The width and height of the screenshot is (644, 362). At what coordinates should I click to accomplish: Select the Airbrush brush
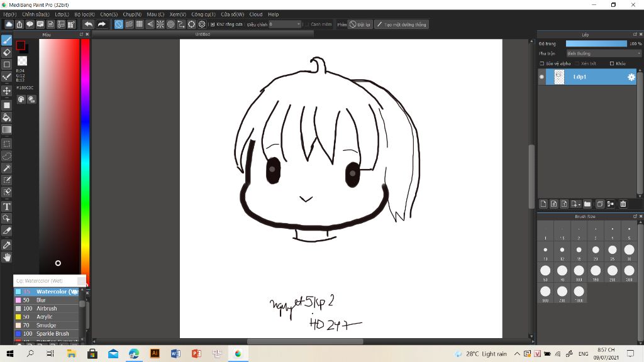click(x=47, y=308)
